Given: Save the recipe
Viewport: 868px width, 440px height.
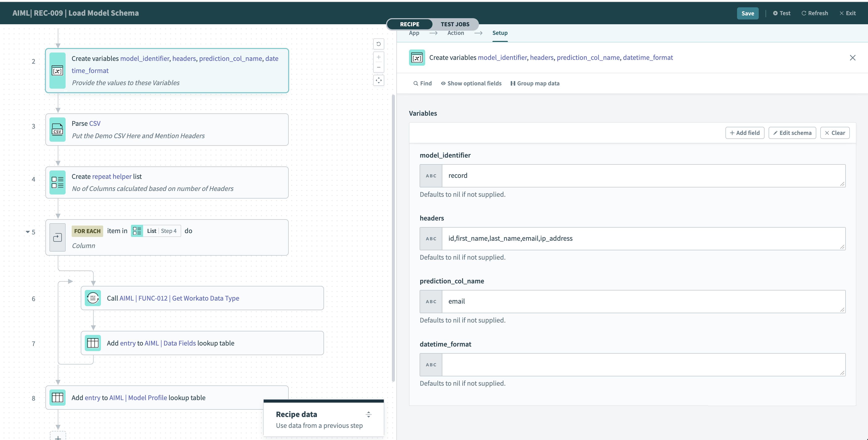Looking at the screenshot, I should pos(747,13).
